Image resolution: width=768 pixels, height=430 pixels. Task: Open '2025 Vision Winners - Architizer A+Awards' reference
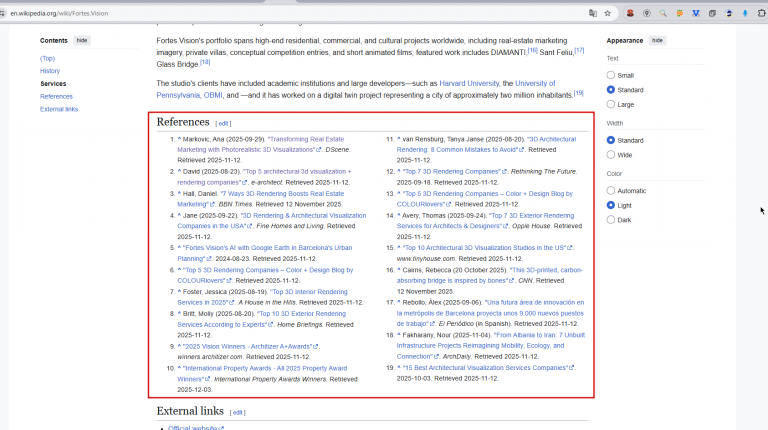pos(250,347)
